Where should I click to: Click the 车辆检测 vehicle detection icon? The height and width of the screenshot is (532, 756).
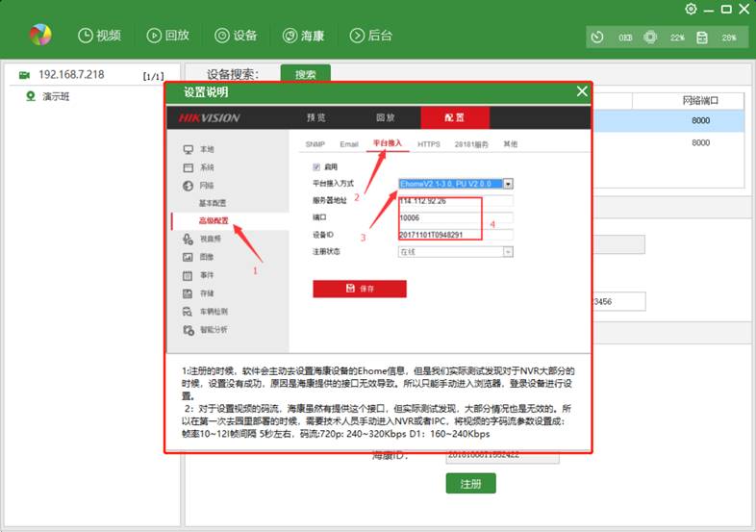click(x=189, y=312)
